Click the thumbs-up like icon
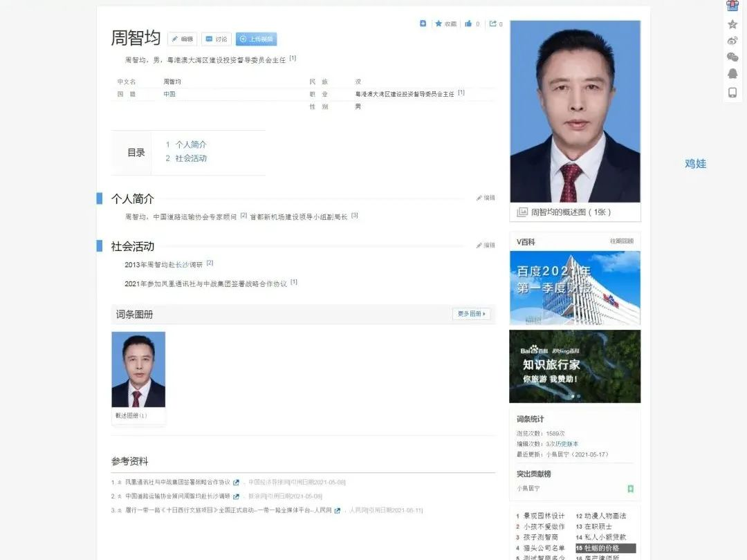Image resolution: width=747 pixels, height=560 pixels. (468, 24)
